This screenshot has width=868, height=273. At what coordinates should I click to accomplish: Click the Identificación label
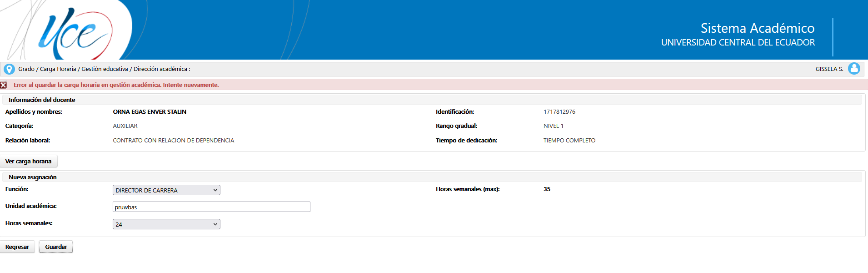(x=455, y=112)
